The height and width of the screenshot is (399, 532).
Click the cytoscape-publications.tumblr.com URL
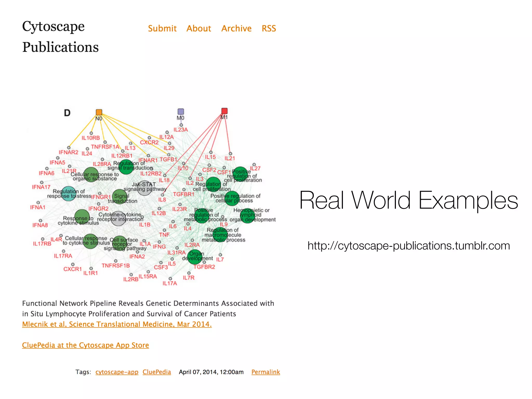click(x=409, y=245)
